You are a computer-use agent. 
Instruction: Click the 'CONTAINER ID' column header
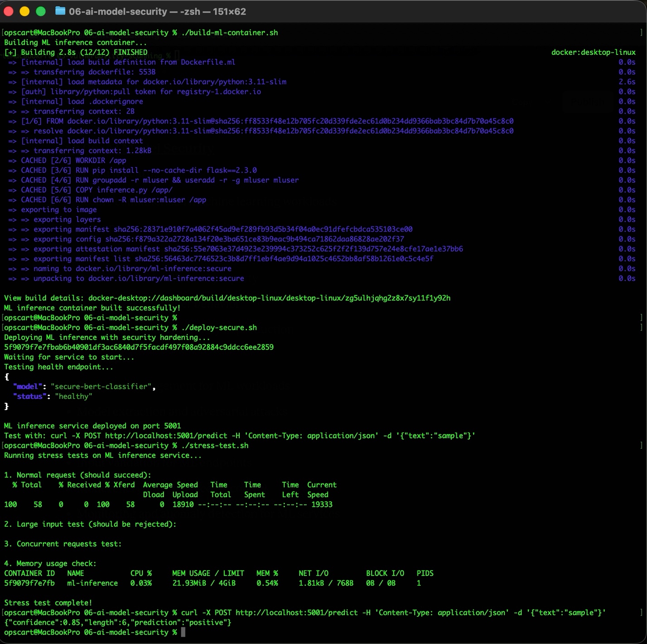(x=29, y=573)
